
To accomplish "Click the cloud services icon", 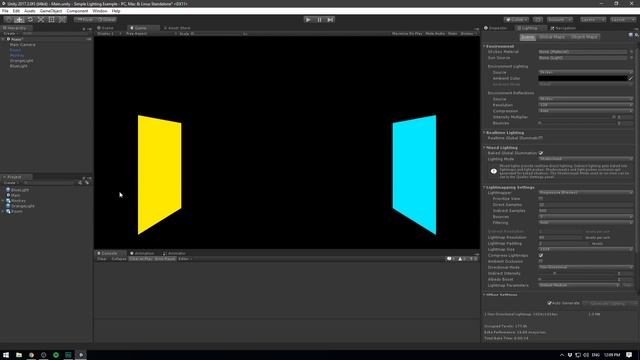I will 538,20.
